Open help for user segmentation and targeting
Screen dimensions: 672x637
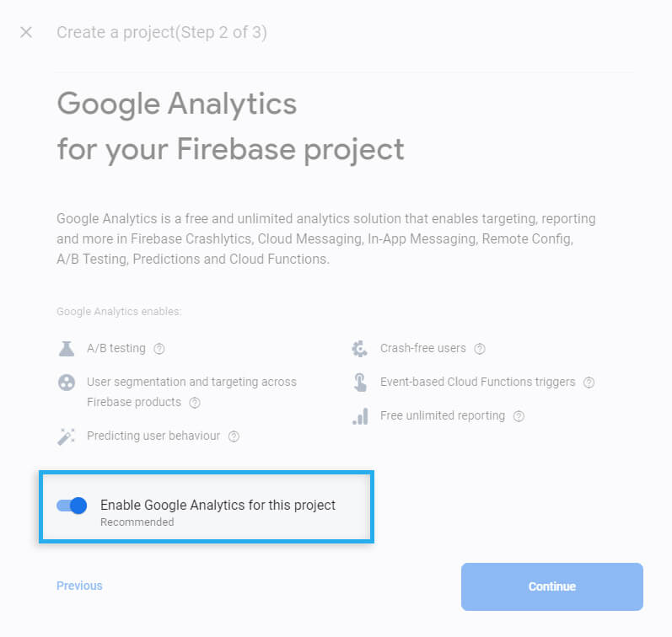195,403
